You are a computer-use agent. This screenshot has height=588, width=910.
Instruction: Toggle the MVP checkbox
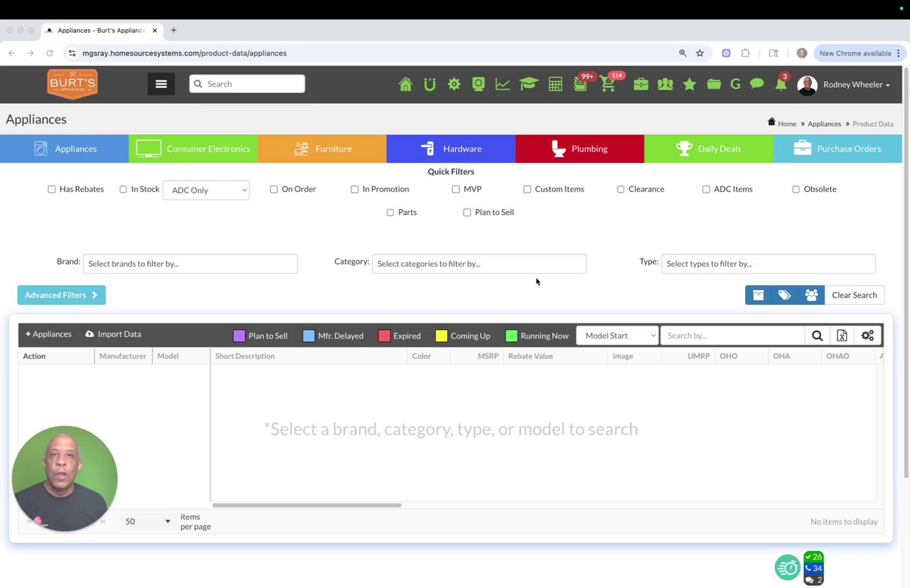tap(456, 189)
